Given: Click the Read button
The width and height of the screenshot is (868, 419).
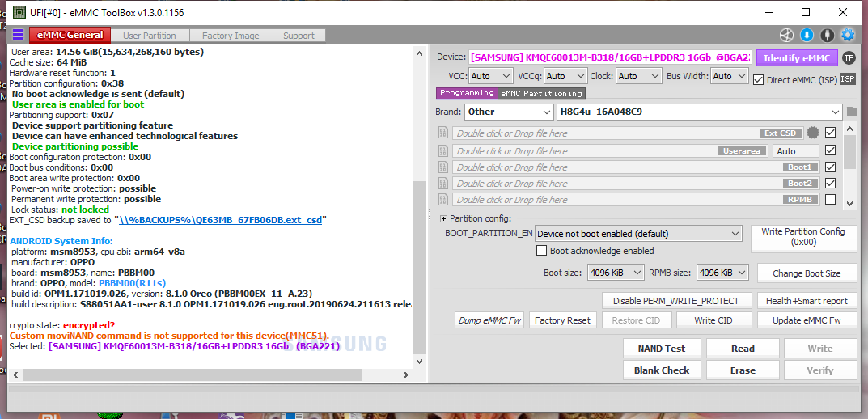Looking at the screenshot, I should [743, 348].
